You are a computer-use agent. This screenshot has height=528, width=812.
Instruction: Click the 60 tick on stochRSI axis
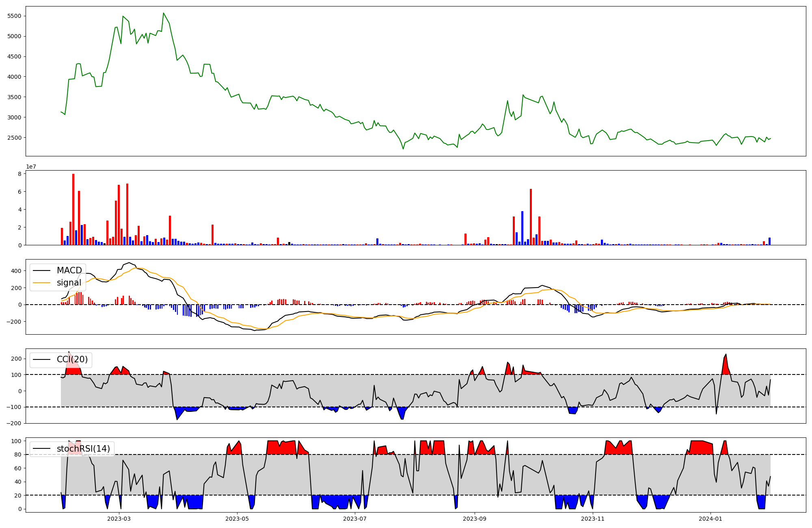18,468
